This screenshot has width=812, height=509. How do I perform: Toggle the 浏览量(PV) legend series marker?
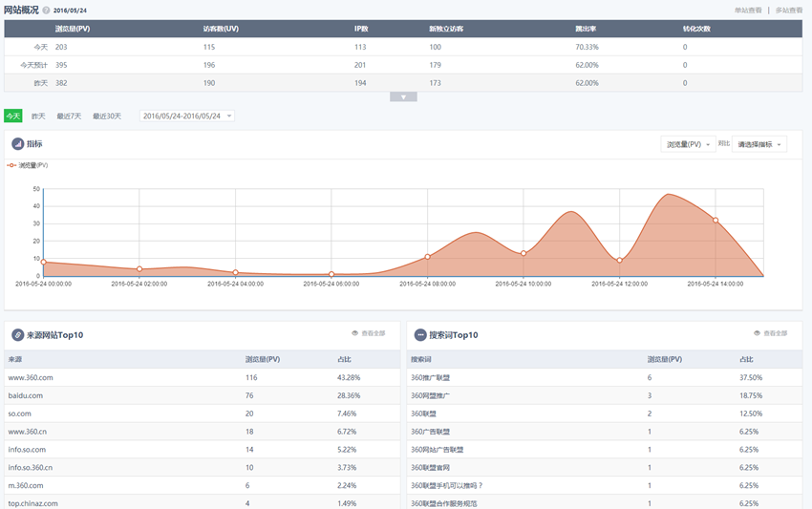pos(11,165)
